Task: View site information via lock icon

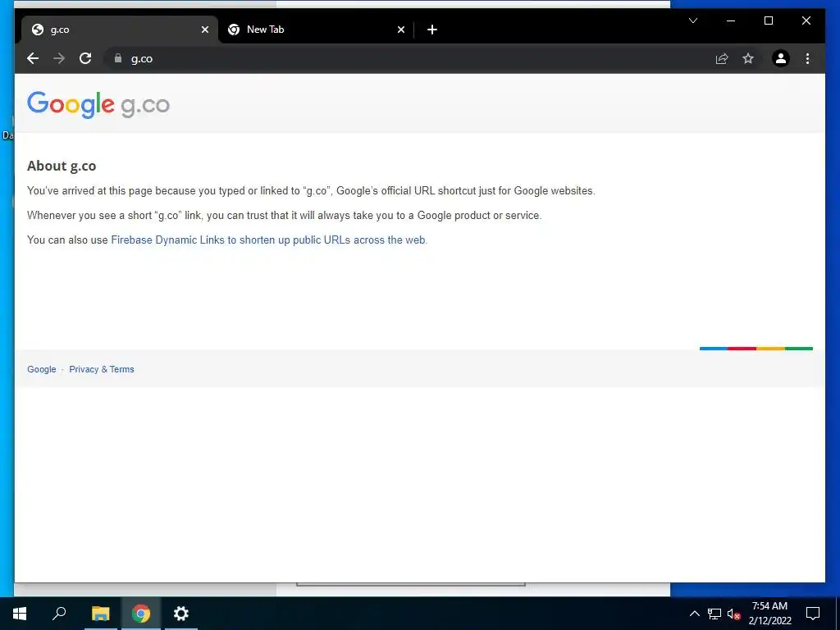Action: pos(118,58)
